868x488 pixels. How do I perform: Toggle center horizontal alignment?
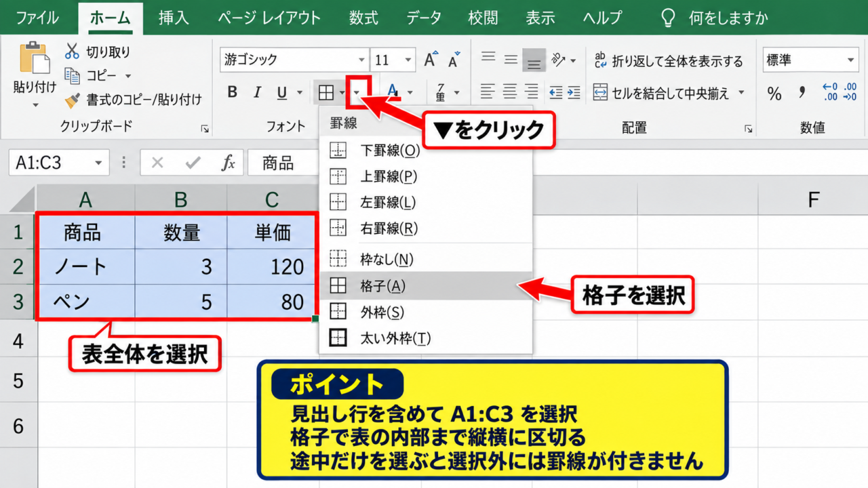point(510,93)
